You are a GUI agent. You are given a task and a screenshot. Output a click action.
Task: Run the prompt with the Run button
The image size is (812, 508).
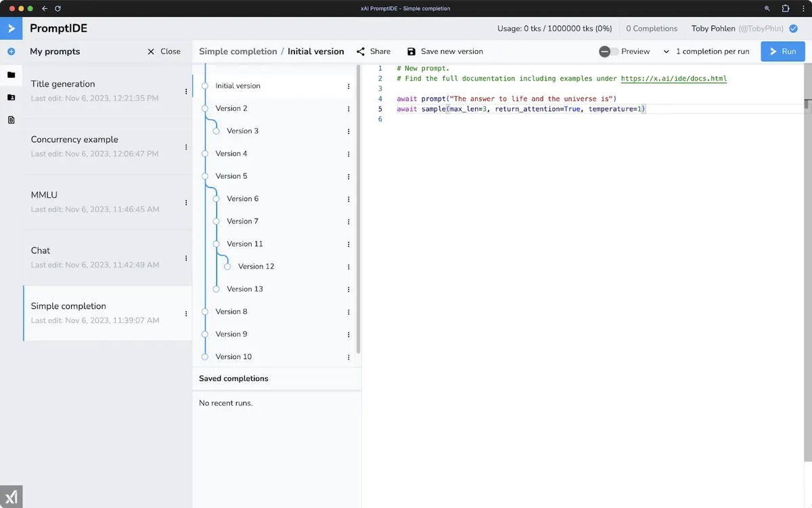point(783,51)
